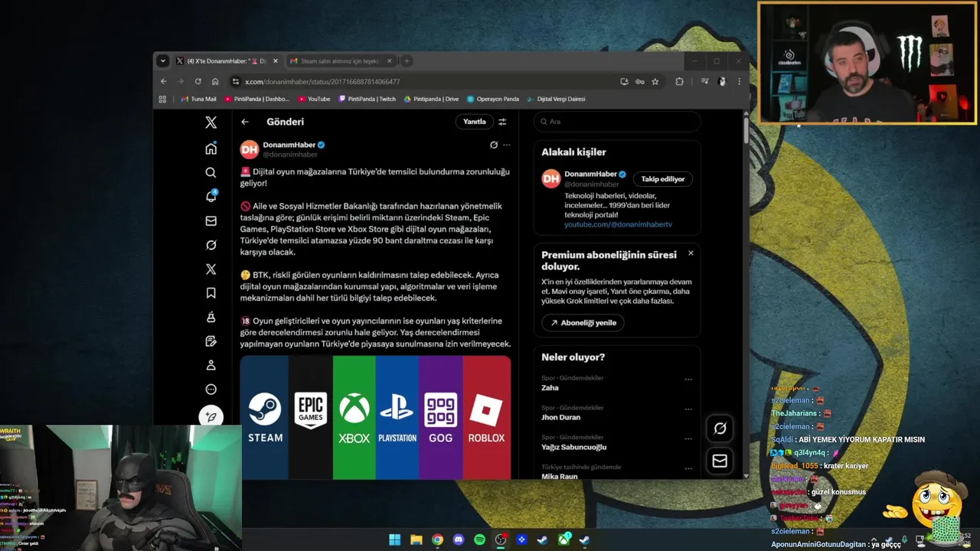Screen dimensions: 980x551
Task: Open trending topic Zaha
Action: coord(550,388)
